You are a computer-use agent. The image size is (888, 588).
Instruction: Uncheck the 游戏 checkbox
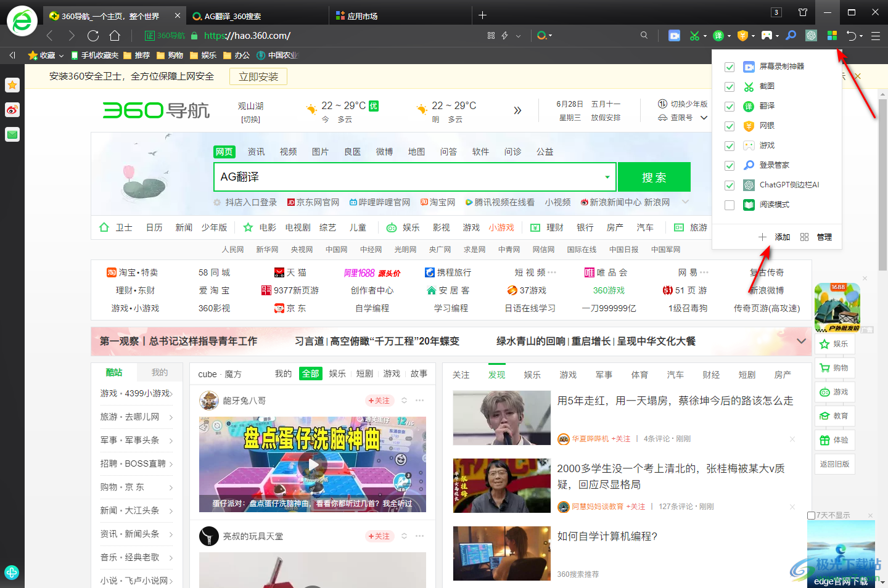tap(730, 145)
